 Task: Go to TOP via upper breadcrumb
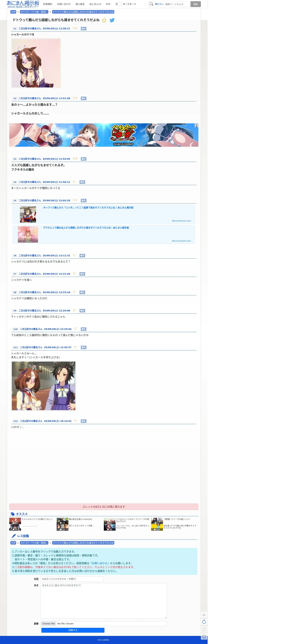pos(13,12)
